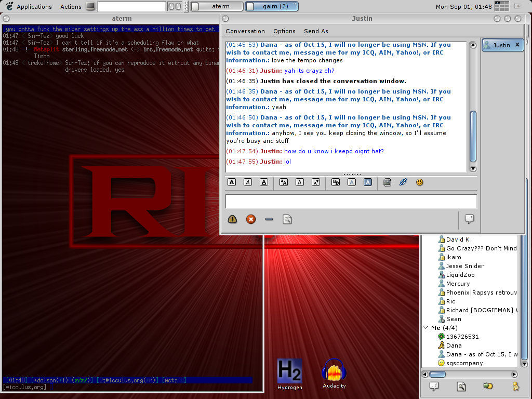Decrease the font size
This screenshot has height=399, width=532.
(316, 182)
